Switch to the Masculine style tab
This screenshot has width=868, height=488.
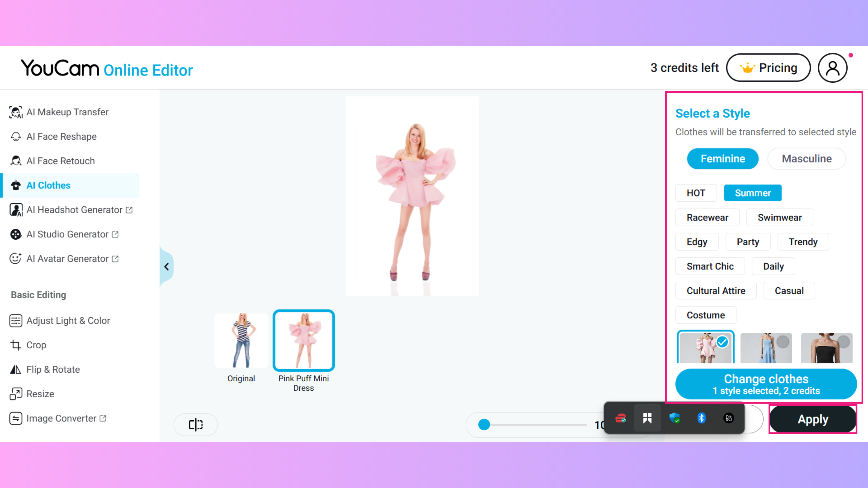click(x=806, y=159)
